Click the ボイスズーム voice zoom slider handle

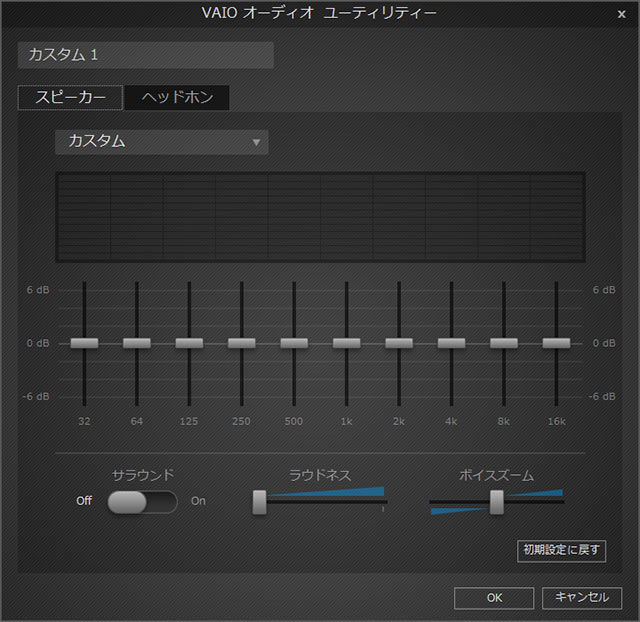[x=497, y=502]
